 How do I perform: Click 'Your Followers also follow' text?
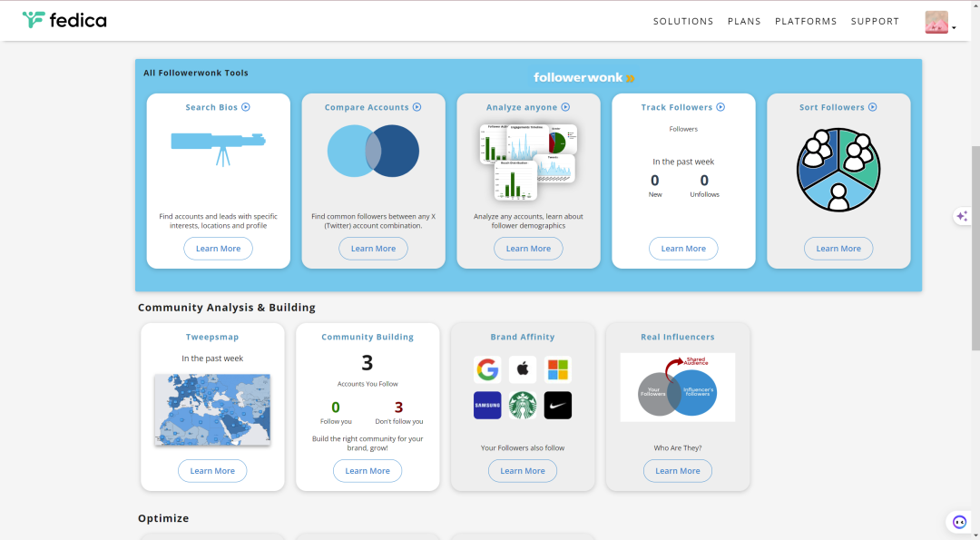point(523,448)
